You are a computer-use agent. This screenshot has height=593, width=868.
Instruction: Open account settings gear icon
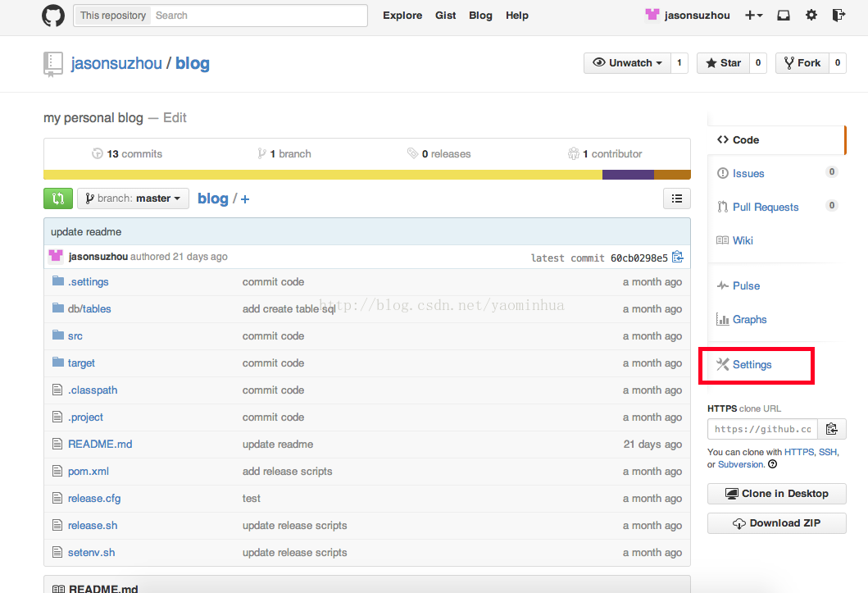811,16
